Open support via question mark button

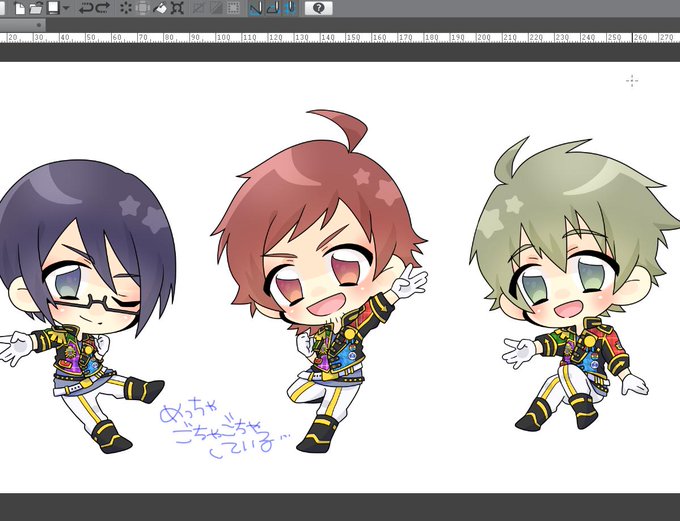319,8
